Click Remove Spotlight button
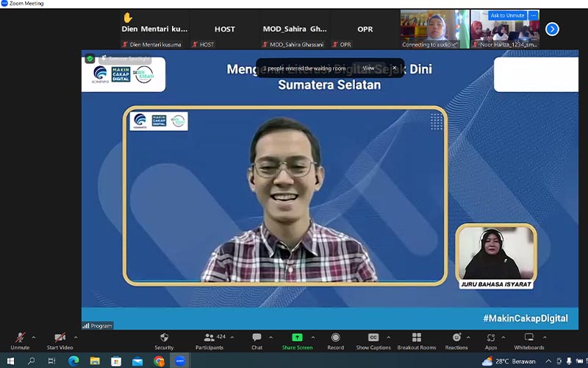Viewport: 588px width, 368px height. point(125,59)
